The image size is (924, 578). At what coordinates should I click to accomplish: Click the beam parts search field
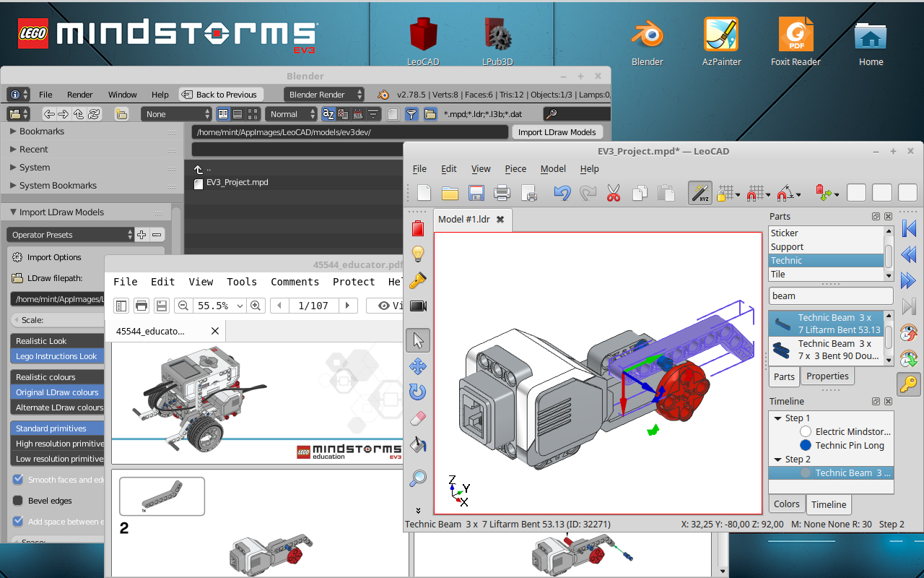click(830, 296)
